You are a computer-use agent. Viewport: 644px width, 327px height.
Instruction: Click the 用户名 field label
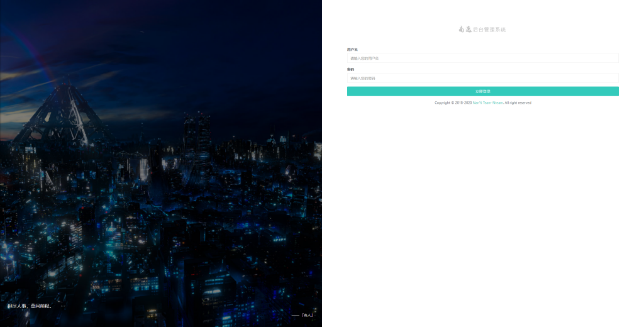tap(352, 49)
